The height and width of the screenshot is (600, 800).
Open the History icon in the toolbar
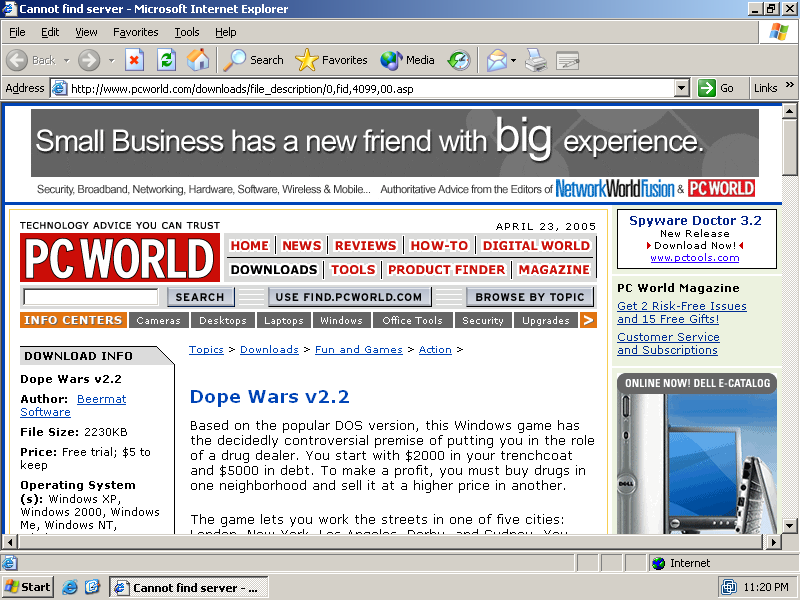coord(459,60)
